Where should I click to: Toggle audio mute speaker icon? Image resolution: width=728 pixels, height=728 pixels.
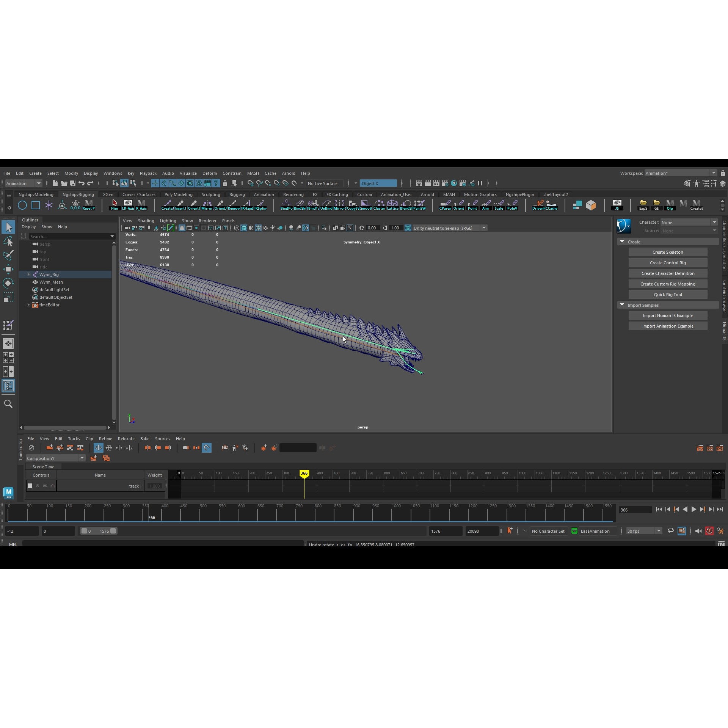pyautogui.click(x=698, y=531)
